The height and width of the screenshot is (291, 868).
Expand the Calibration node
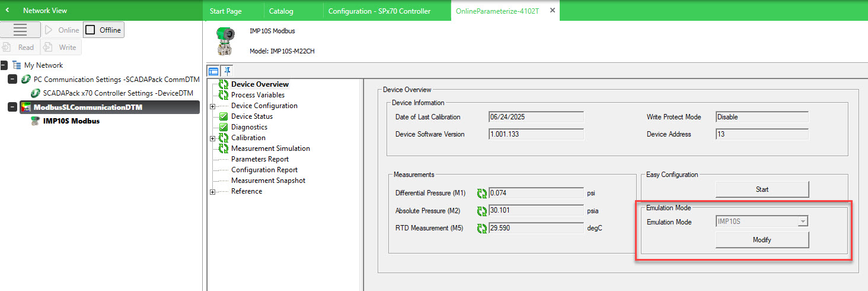(x=213, y=138)
